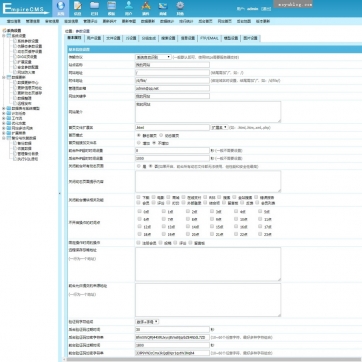Click the empty closed-pages notice textarea
362x362 pixels.
(208, 182)
